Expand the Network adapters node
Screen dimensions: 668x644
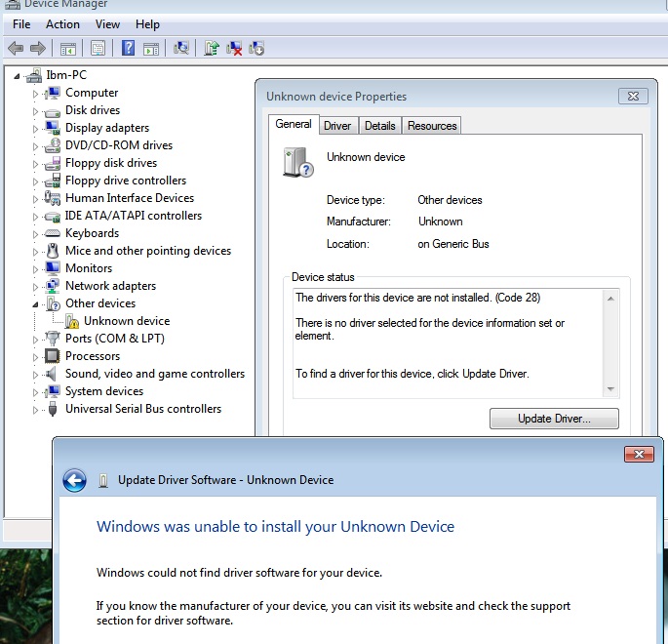pyautogui.click(x=35, y=287)
